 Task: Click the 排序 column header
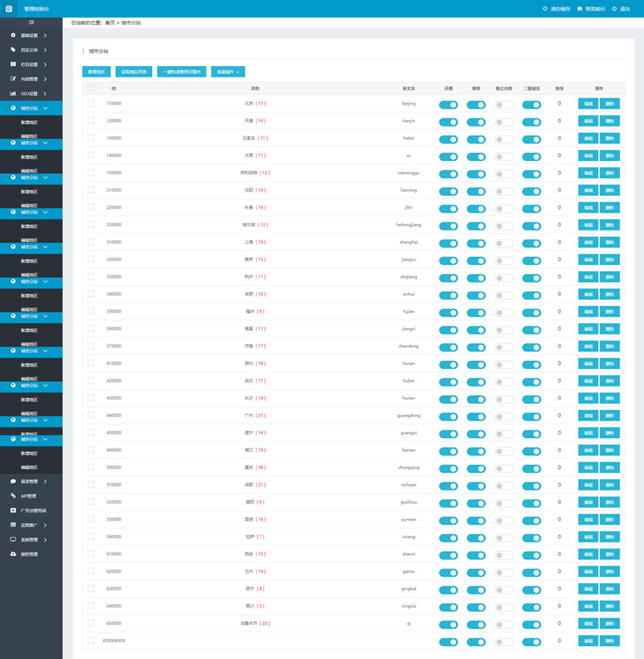pyautogui.click(x=559, y=89)
